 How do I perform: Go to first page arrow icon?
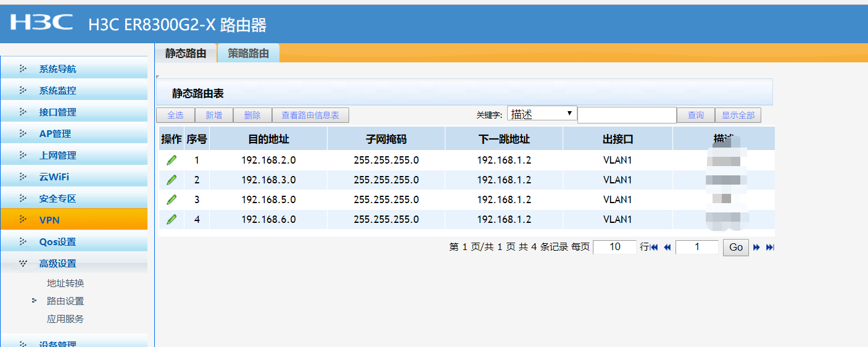655,247
